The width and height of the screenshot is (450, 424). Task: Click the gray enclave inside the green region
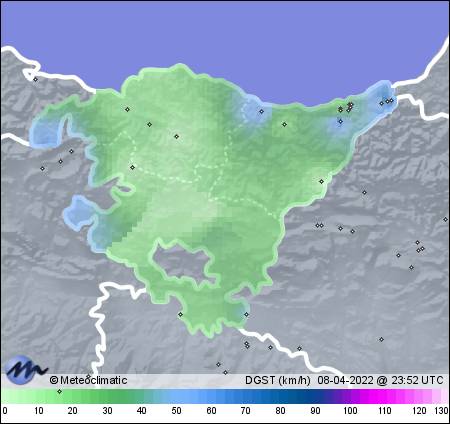click(x=182, y=263)
